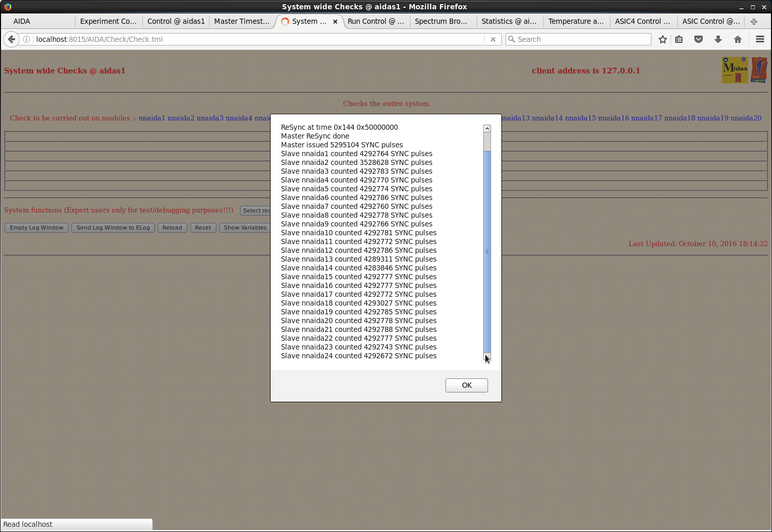Click the Empty Log Window button

tap(37, 227)
